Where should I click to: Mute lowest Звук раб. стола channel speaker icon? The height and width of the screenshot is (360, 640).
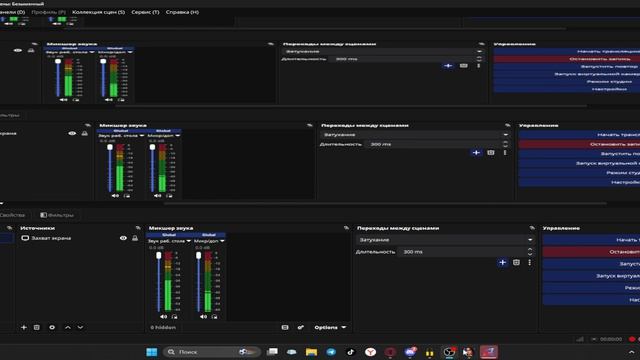point(163,317)
